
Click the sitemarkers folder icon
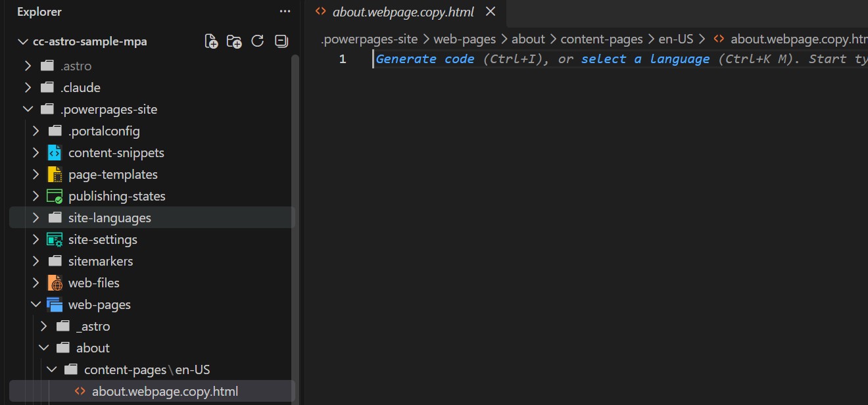(55, 261)
